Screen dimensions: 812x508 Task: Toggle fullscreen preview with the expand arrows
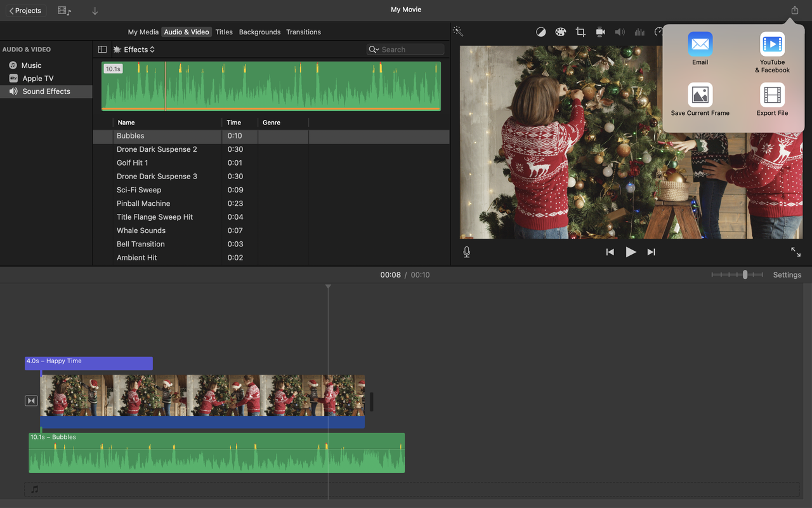tap(796, 251)
